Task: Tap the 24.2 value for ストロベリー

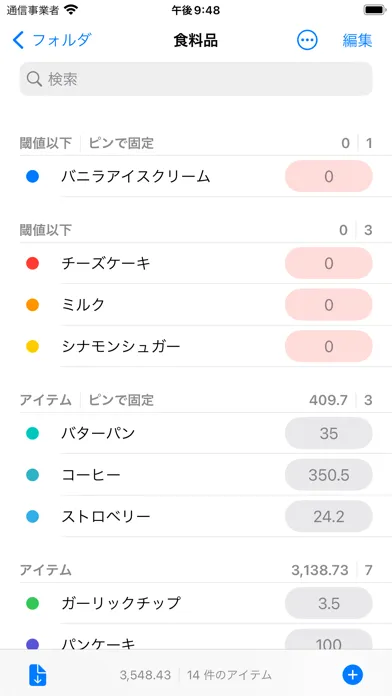Action: (x=329, y=516)
